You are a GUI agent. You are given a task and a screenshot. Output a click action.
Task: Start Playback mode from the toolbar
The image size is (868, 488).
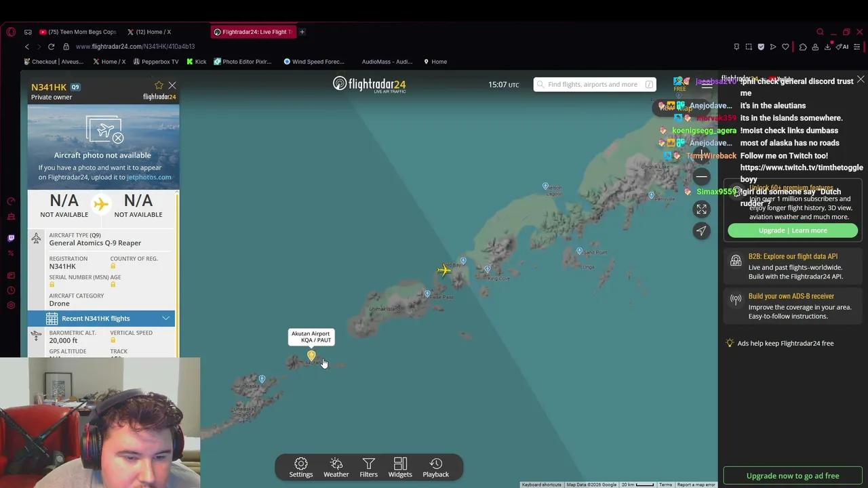[436, 468]
